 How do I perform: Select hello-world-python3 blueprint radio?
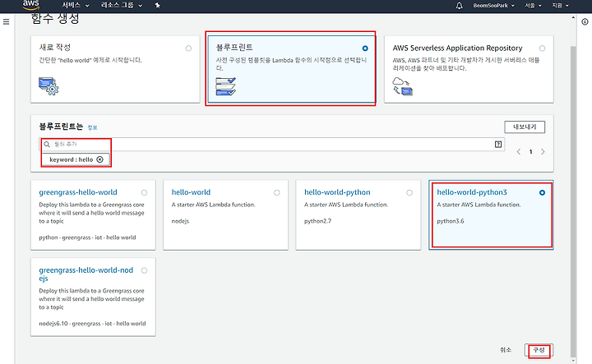tap(542, 193)
